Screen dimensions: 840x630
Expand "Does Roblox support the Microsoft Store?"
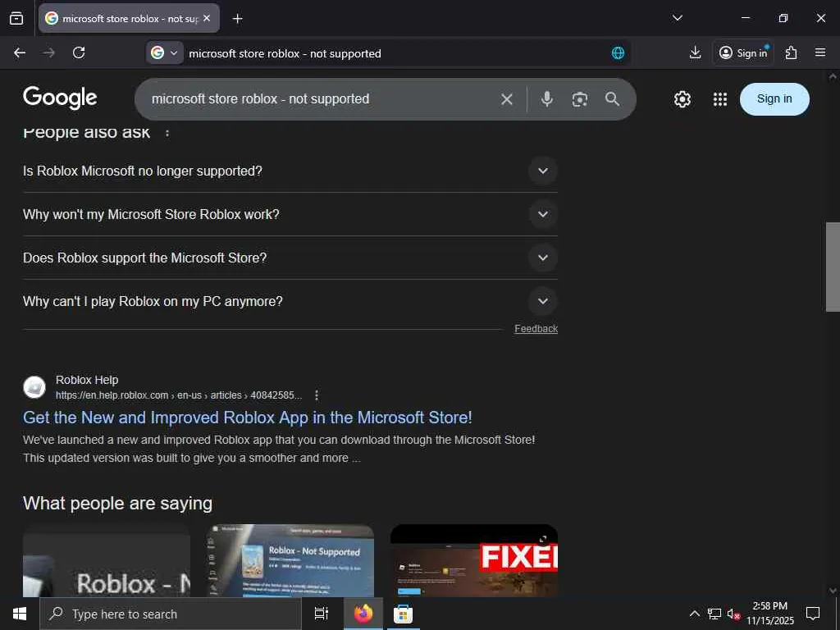click(x=290, y=258)
